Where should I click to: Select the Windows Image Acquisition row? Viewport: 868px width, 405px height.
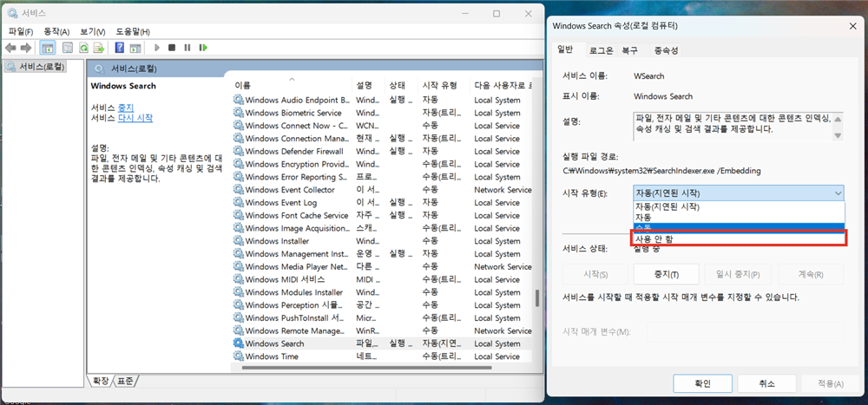382,228
